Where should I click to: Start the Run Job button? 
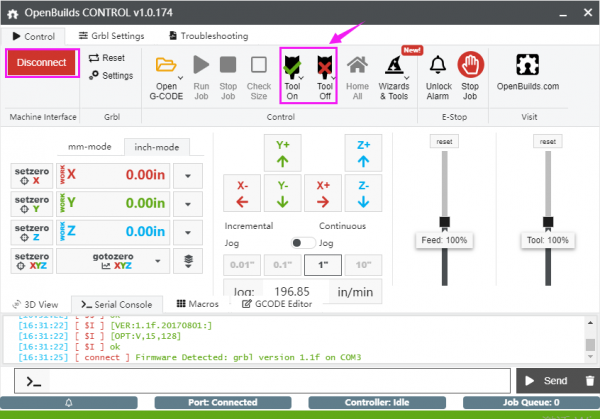[x=201, y=78]
